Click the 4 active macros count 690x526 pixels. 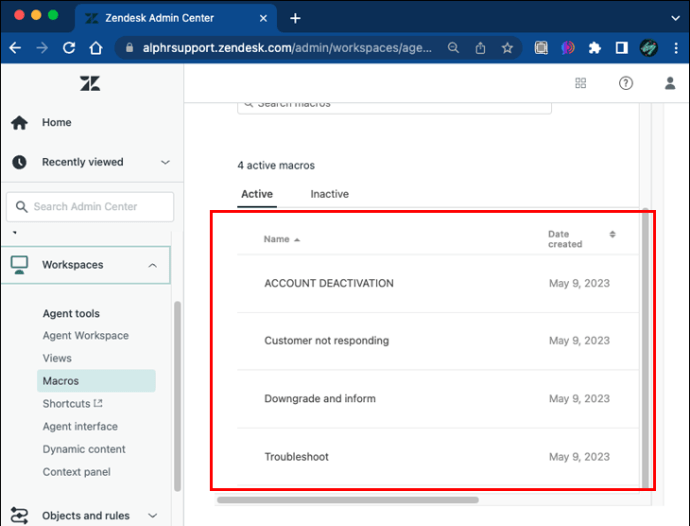276,166
